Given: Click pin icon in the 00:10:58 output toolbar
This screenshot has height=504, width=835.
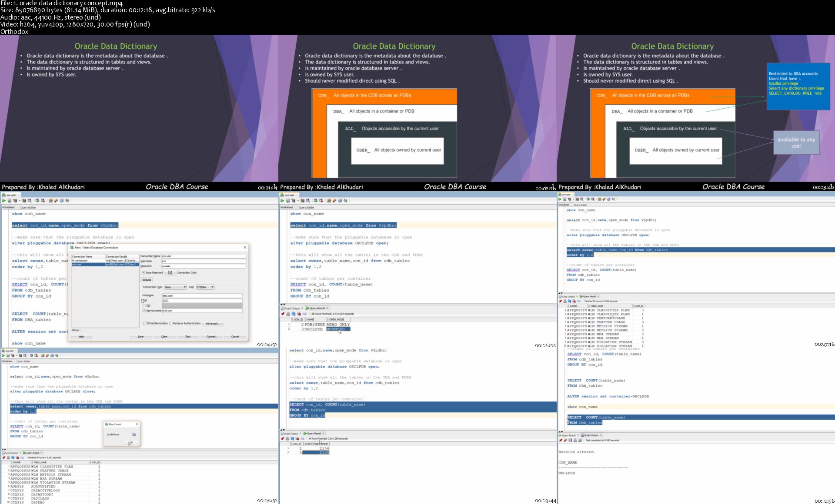Looking at the screenshot, I should (x=561, y=440).
